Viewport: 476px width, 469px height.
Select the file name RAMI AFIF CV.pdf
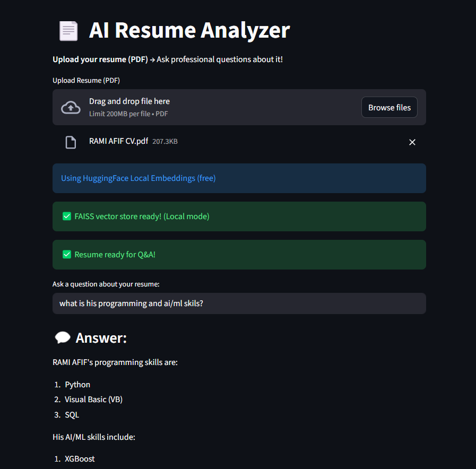[118, 141]
